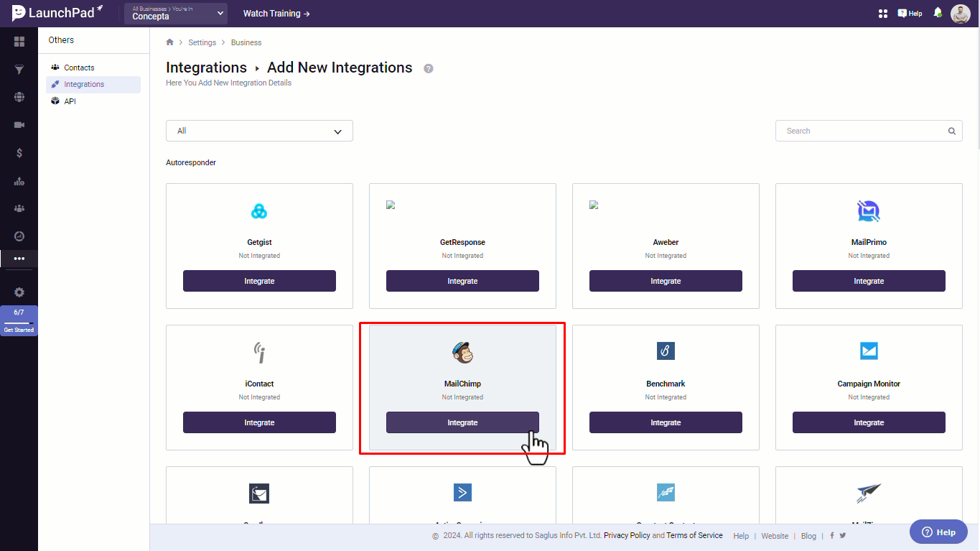Open the floating Help chat button
This screenshot has height=551, width=980.
click(x=938, y=532)
